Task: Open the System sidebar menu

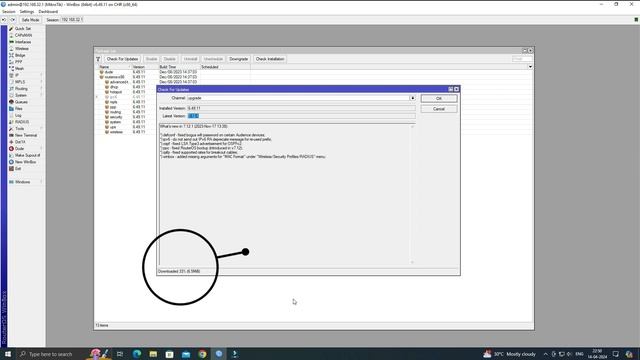Action: coord(20,95)
